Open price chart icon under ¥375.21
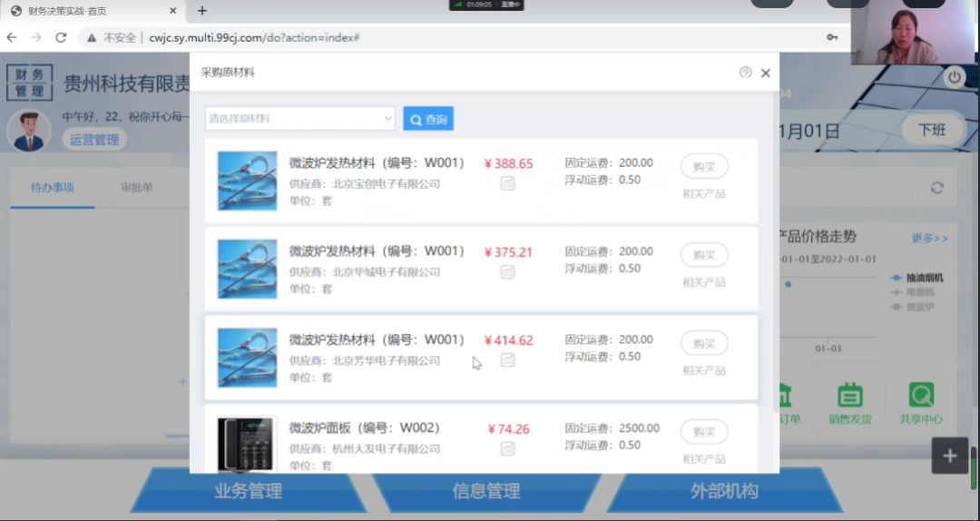This screenshot has width=980, height=521. 508,271
